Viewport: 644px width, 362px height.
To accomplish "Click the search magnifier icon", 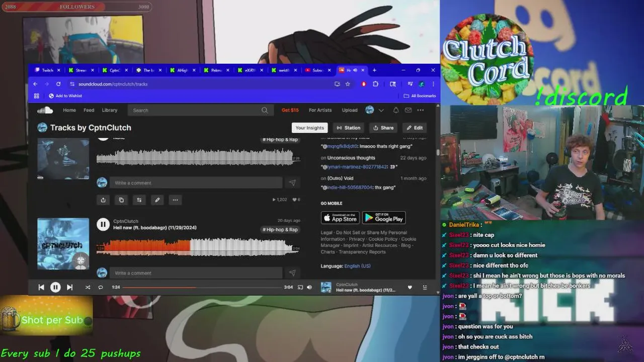I will point(265,110).
